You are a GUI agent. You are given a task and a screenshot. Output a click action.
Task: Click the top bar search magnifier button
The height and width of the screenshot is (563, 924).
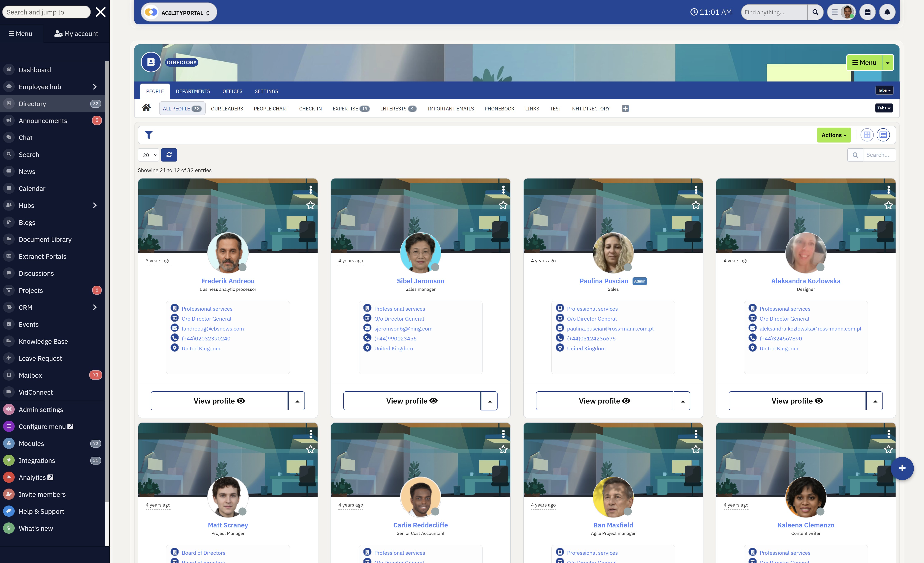click(x=815, y=12)
